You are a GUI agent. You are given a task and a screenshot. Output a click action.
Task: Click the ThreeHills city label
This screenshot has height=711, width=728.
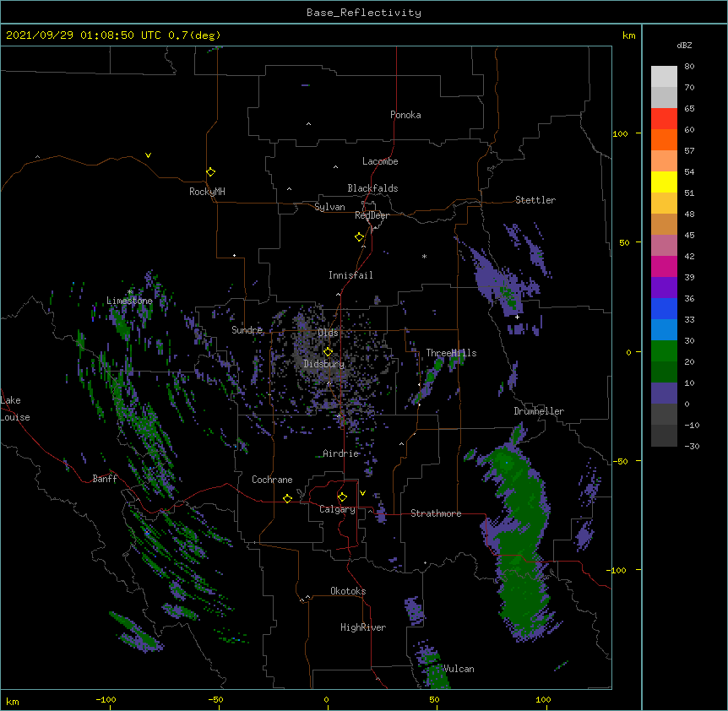[451, 353]
